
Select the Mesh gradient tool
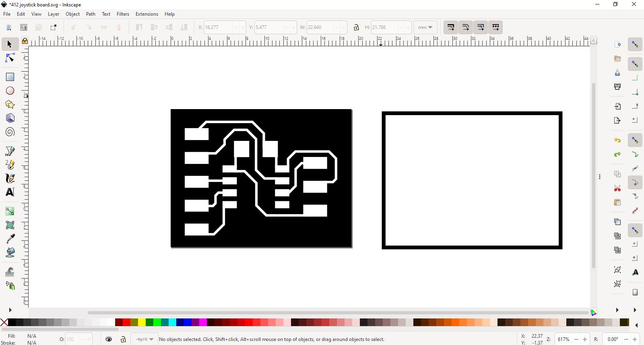click(x=10, y=225)
